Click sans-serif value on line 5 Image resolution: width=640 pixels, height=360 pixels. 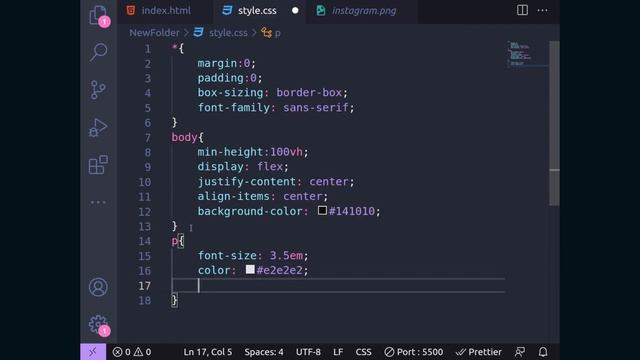[x=316, y=108]
